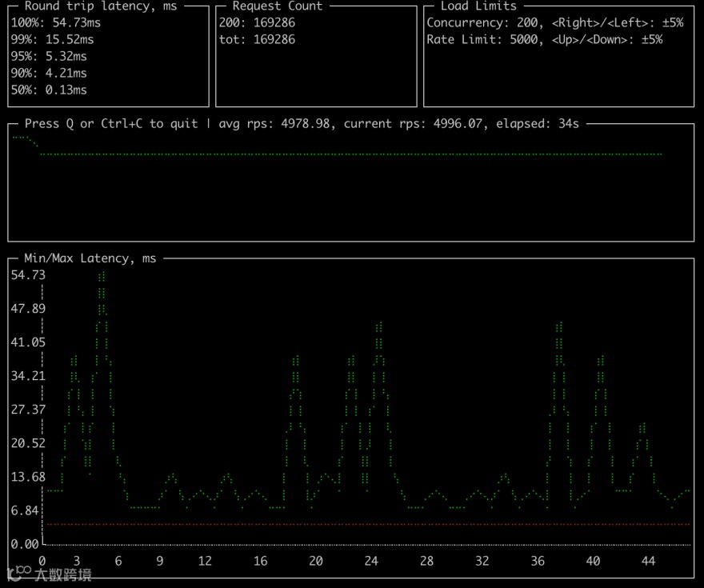Click the elapsed: 34s value

538,123
